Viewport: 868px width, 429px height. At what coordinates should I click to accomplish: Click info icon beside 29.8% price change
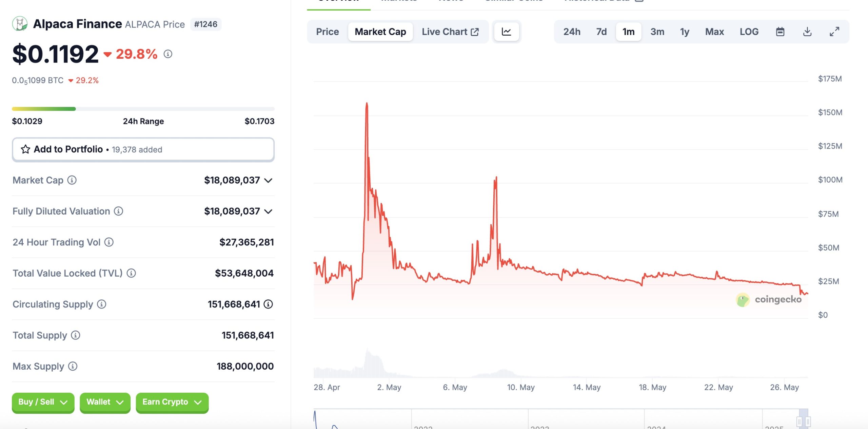(x=168, y=54)
